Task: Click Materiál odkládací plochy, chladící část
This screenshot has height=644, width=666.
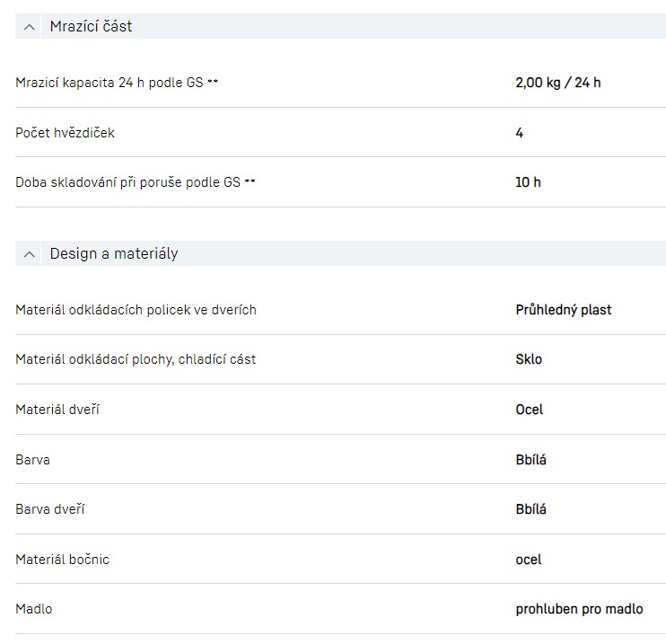Action: click(x=136, y=359)
